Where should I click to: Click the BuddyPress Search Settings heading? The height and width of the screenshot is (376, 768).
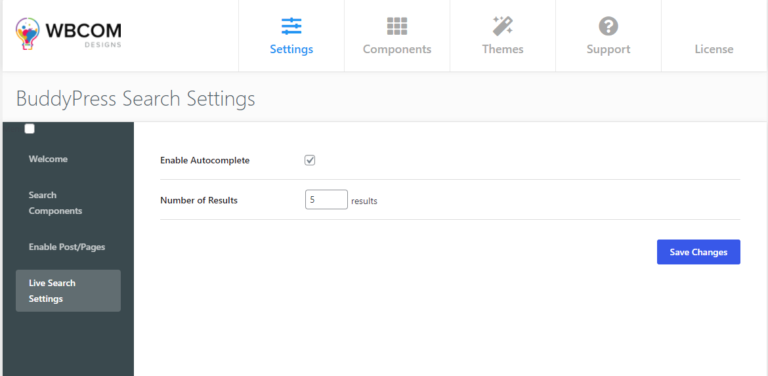(136, 99)
